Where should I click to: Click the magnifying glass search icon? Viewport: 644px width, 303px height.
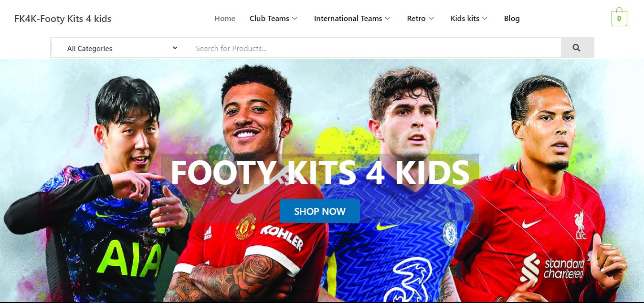[x=576, y=48]
